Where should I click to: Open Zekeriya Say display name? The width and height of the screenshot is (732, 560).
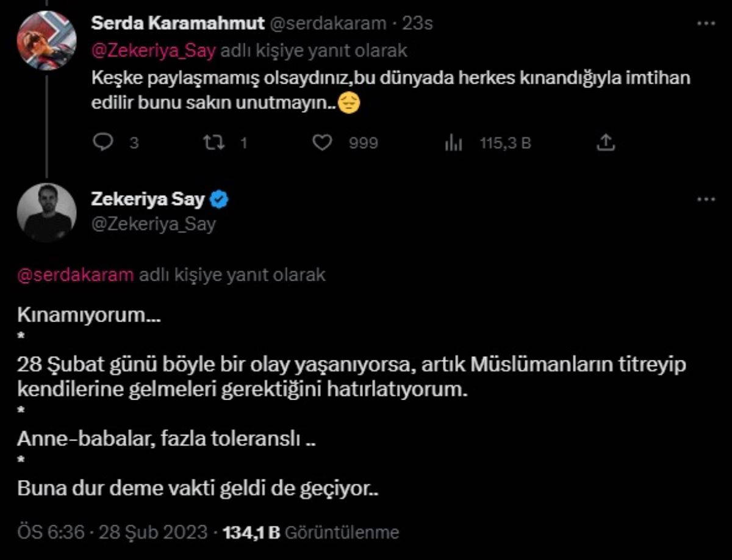click(x=148, y=199)
